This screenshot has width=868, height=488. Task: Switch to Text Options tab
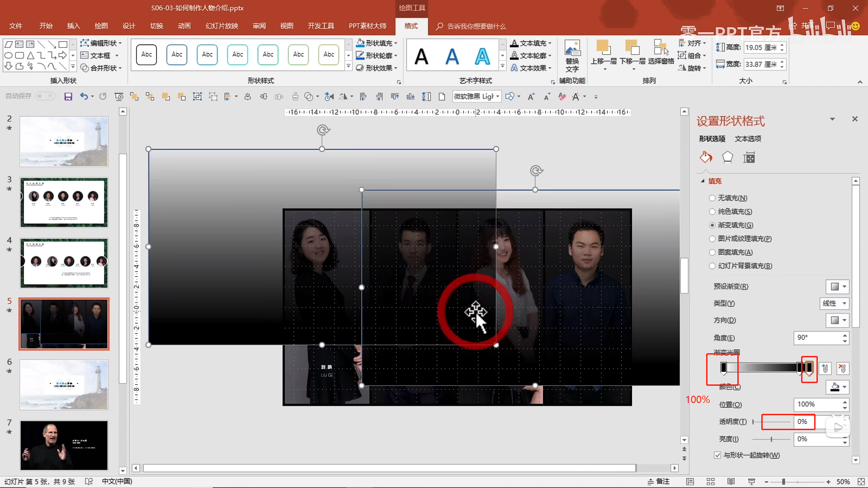[x=748, y=138]
